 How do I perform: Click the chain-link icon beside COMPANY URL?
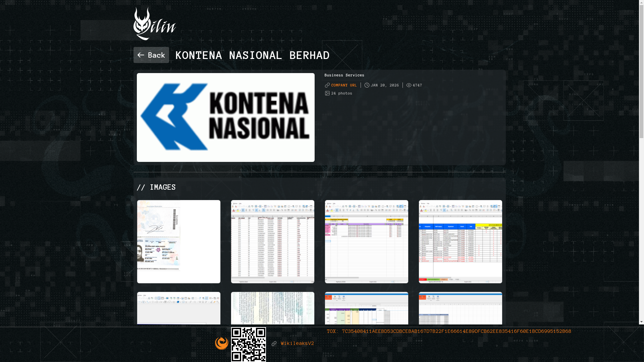[x=327, y=85]
